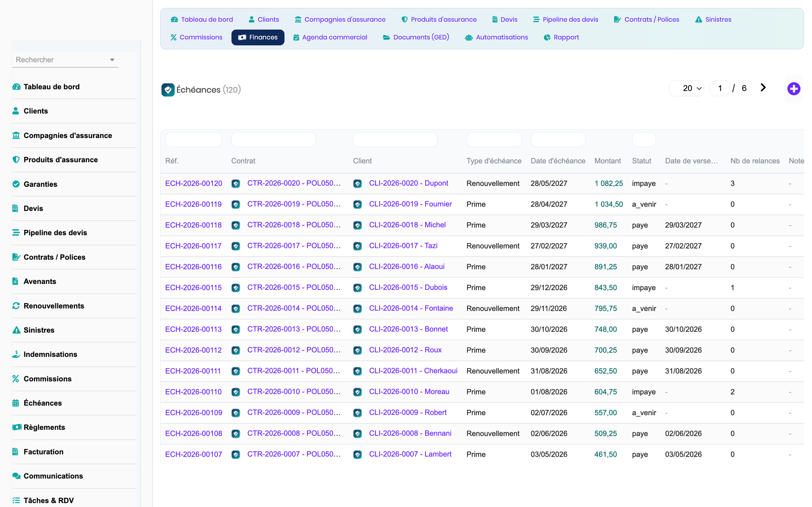Viewport: 812px width, 507px height.
Task: Select the Finances tab
Action: (258, 38)
